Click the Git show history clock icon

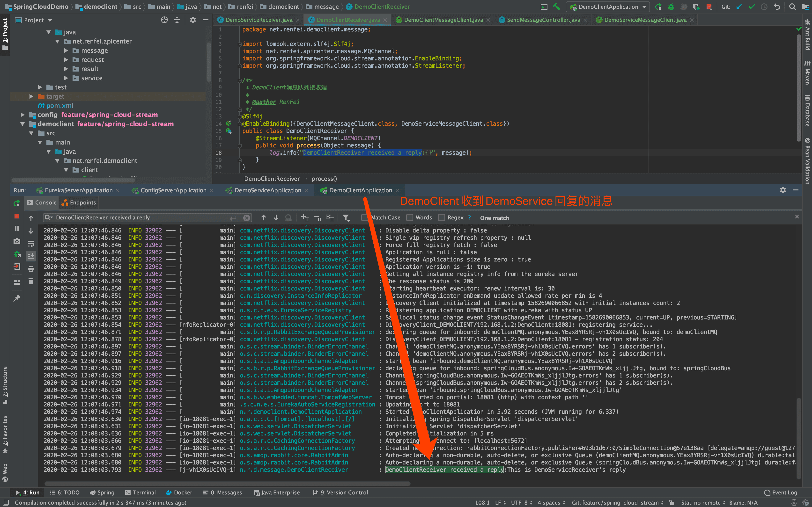764,7
